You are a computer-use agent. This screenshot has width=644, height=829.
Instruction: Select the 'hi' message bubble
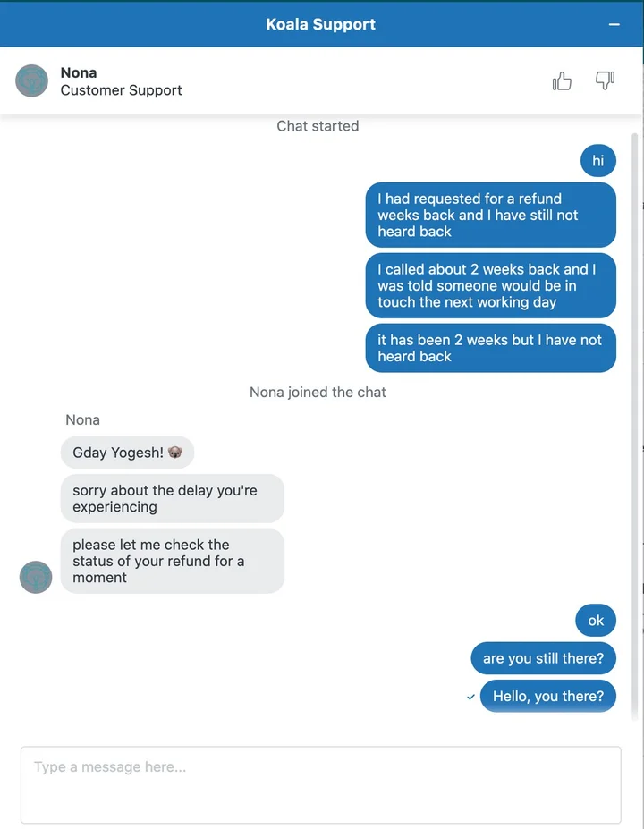tap(597, 161)
